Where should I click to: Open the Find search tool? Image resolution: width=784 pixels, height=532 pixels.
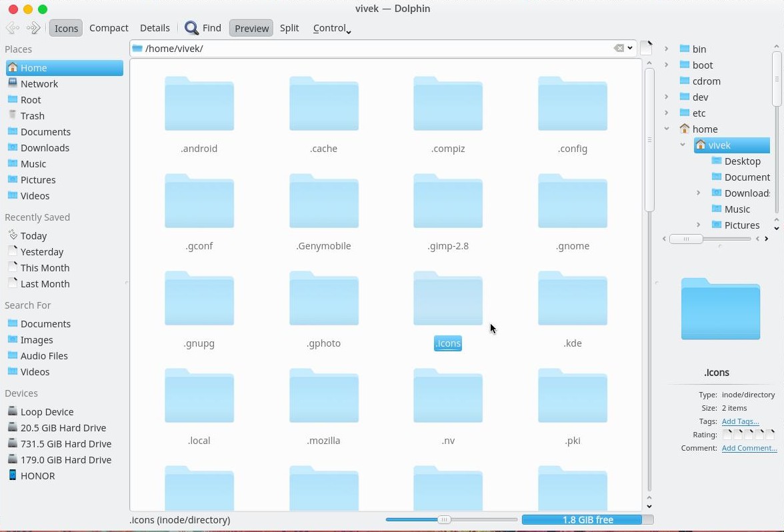[x=203, y=28]
